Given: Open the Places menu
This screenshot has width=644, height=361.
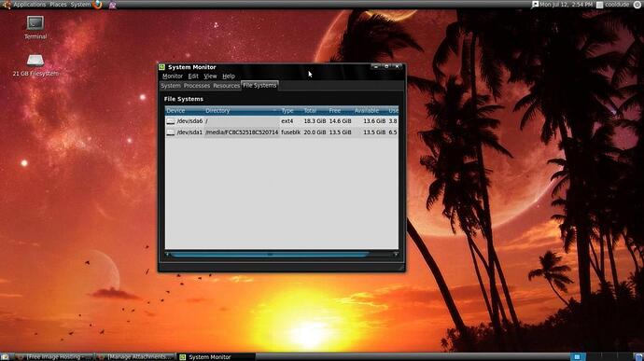Looking at the screenshot, I should click(58, 5).
